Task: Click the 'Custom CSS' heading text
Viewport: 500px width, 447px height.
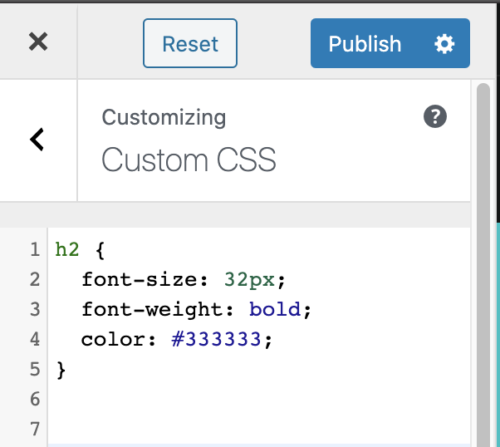Action: 189,160
